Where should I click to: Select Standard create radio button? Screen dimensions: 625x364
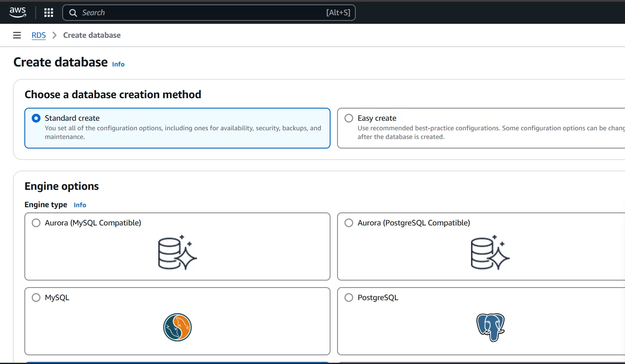pos(36,118)
